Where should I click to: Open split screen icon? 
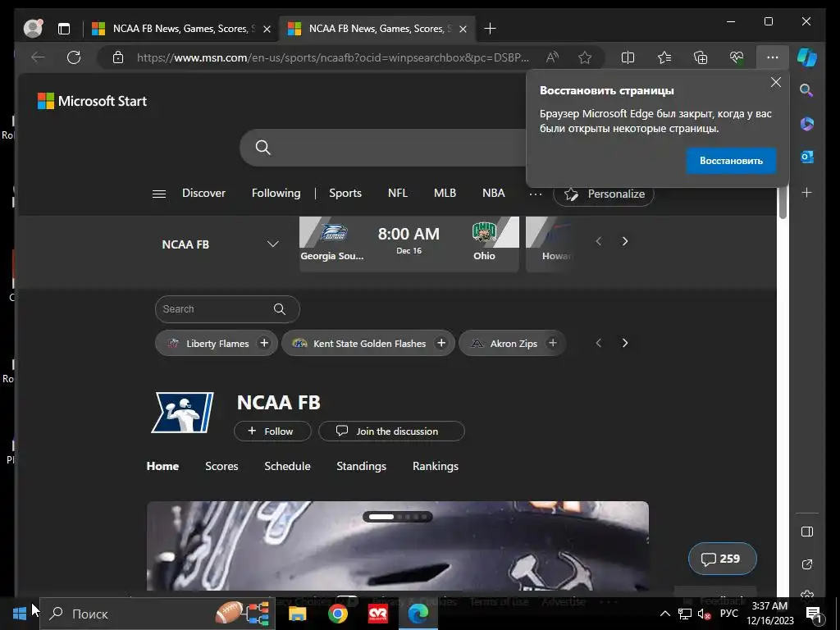pos(628,57)
